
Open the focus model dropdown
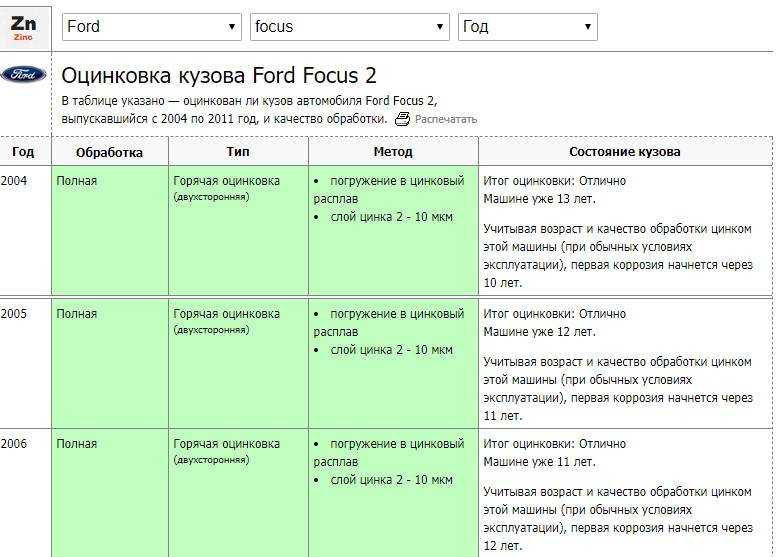350,27
